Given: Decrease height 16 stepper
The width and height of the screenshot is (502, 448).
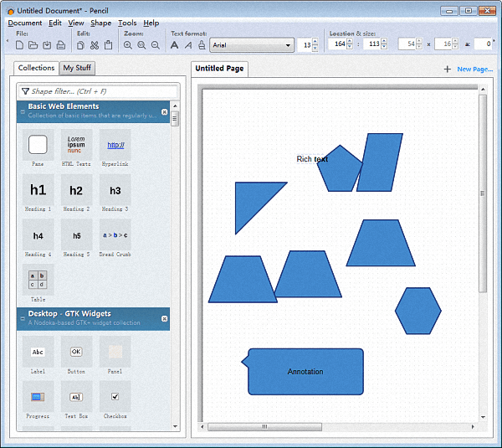Looking at the screenshot, I should pyautogui.click(x=455, y=47).
